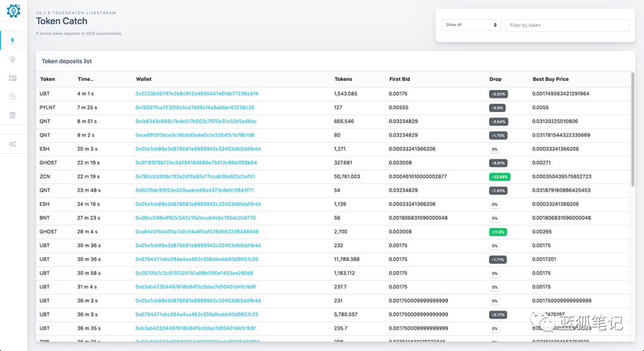644x351 pixels.
Task: Click the Filter by token field
Action: point(566,25)
